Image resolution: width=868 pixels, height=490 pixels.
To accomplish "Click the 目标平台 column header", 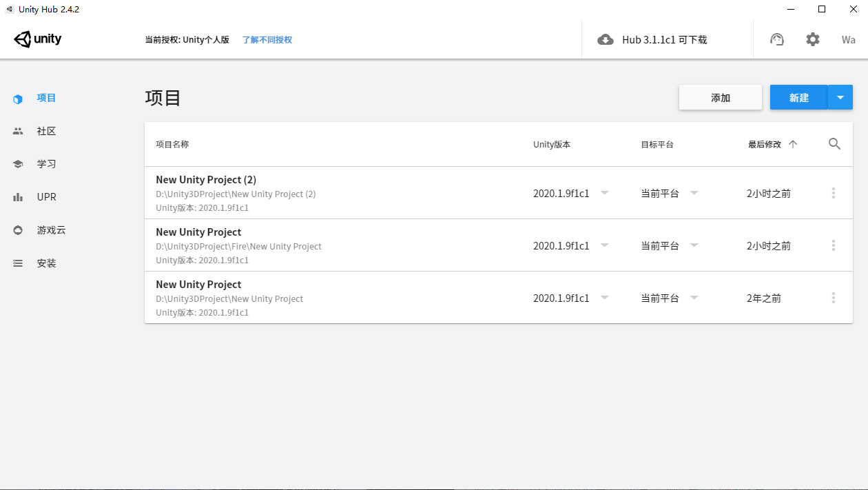I will click(657, 144).
